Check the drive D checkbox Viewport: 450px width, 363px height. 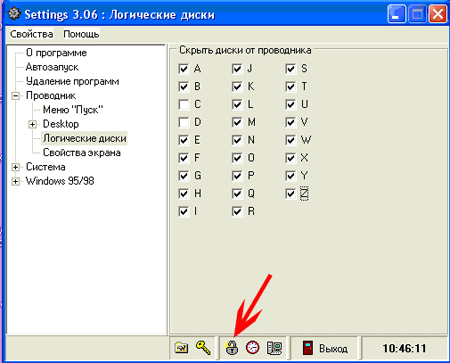pos(184,122)
